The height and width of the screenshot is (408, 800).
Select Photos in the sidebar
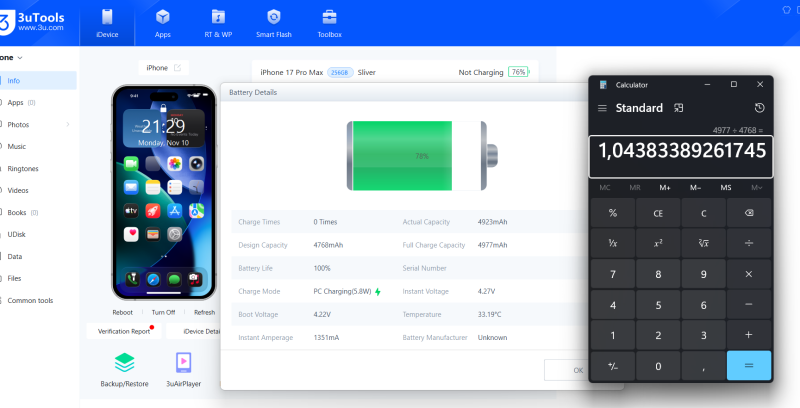[18, 124]
